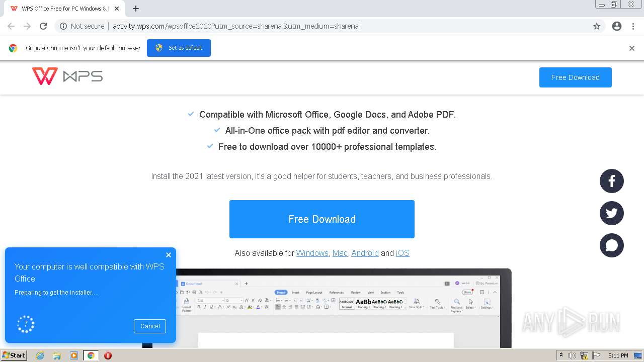Dismiss the default browser notification bar
The image size is (644, 362).
click(632, 48)
